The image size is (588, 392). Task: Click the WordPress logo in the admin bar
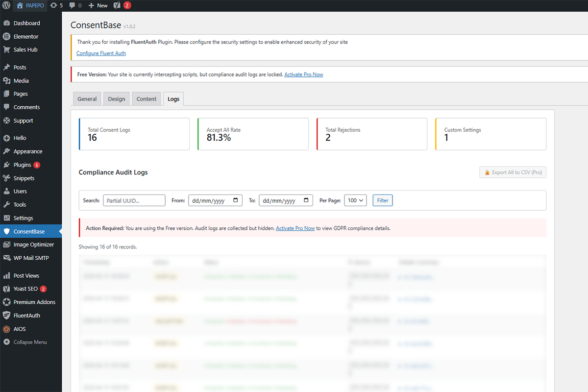[x=5, y=5]
